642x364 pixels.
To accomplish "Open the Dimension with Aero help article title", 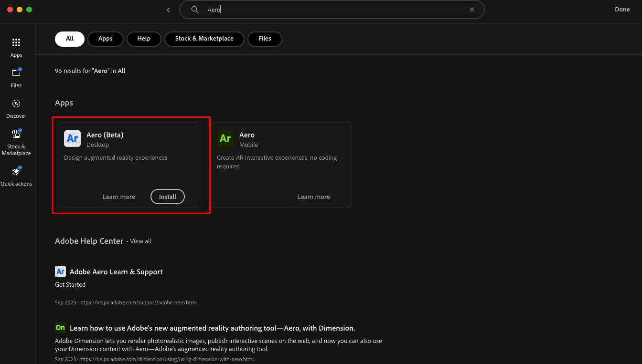I will coord(213,328).
